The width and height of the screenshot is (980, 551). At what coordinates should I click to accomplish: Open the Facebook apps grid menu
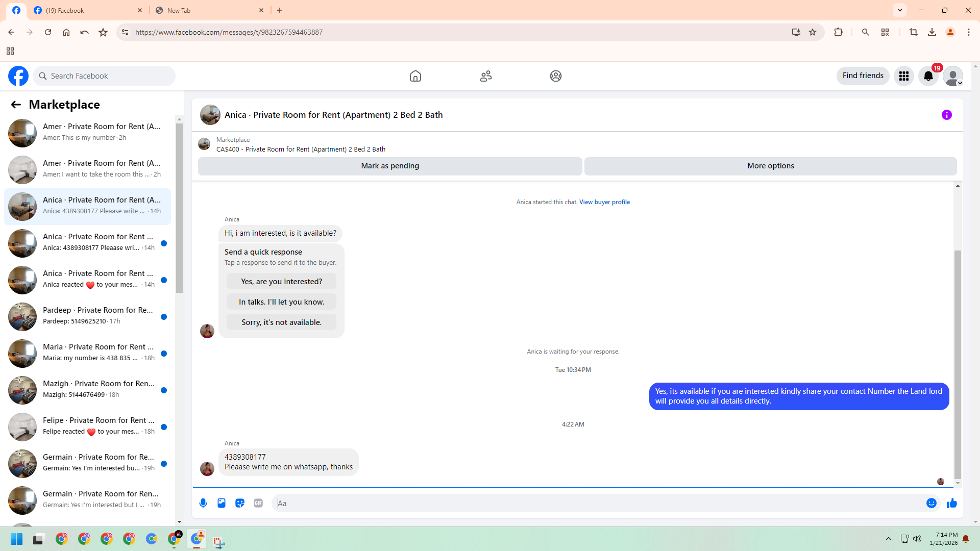904,76
